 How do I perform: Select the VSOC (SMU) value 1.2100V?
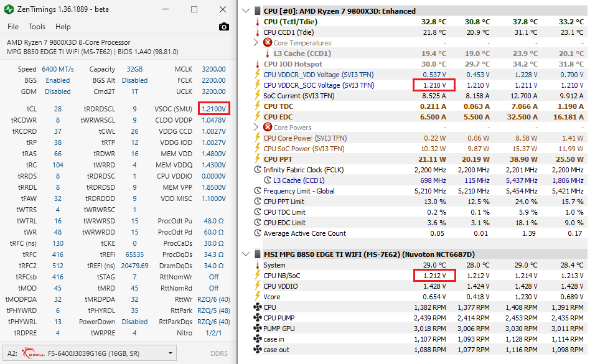pyautogui.click(x=213, y=110)
